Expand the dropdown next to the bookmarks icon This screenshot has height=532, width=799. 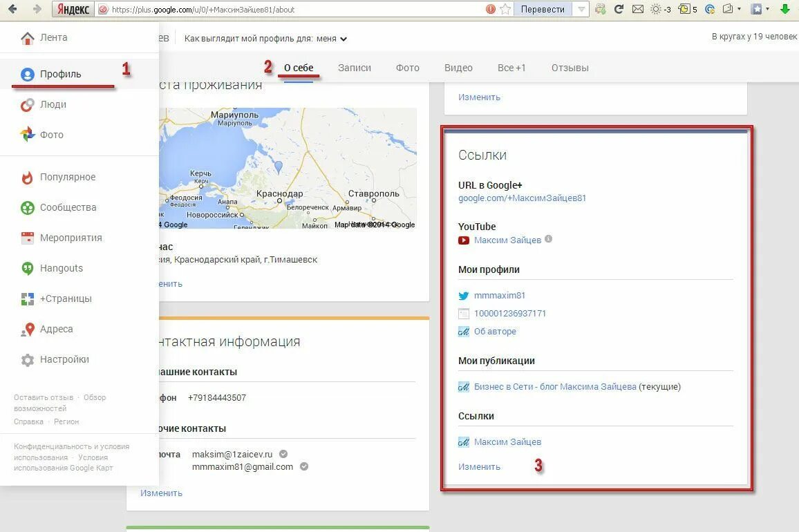pyautogui.click(x=767, y=9)
